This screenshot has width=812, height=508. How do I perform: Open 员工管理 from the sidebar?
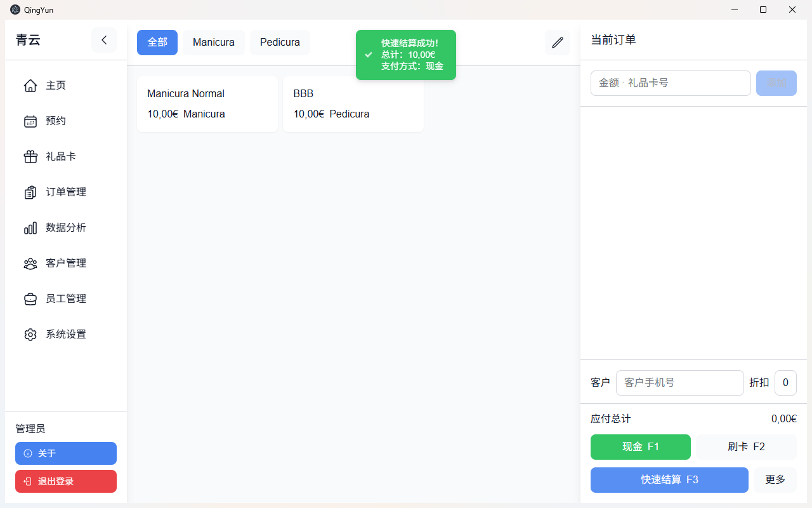pyautogui.click(x=66, y=298)
